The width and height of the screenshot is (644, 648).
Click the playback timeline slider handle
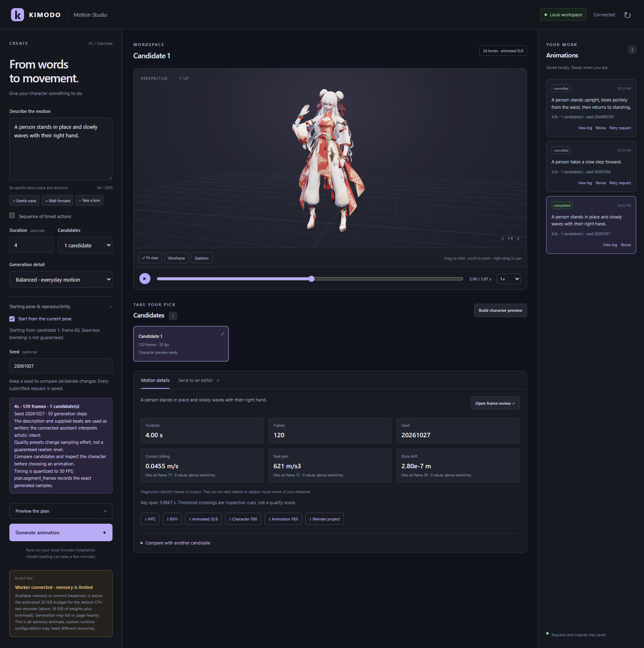coord(311,279)
